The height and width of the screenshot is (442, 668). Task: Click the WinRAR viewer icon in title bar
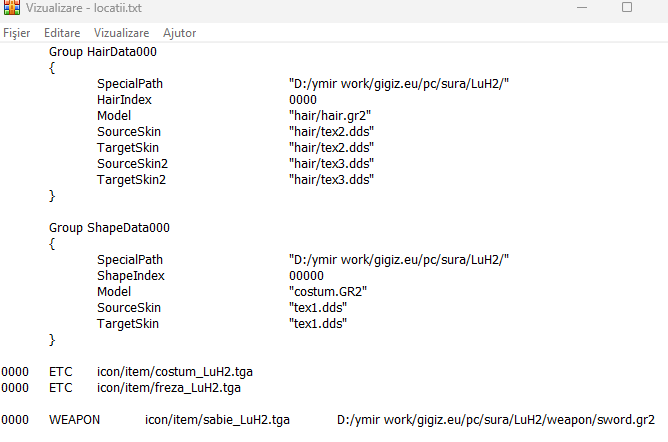coord(11,8)
